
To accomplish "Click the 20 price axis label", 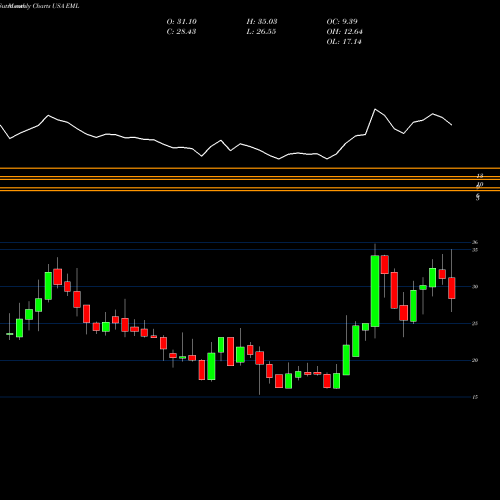I will click(x=475, y=360).
